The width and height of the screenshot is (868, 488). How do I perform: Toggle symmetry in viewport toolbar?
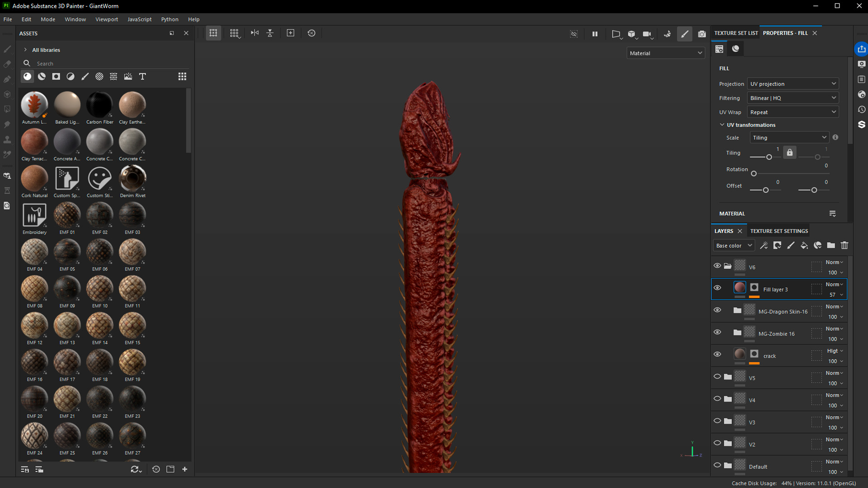pos(255,33)
